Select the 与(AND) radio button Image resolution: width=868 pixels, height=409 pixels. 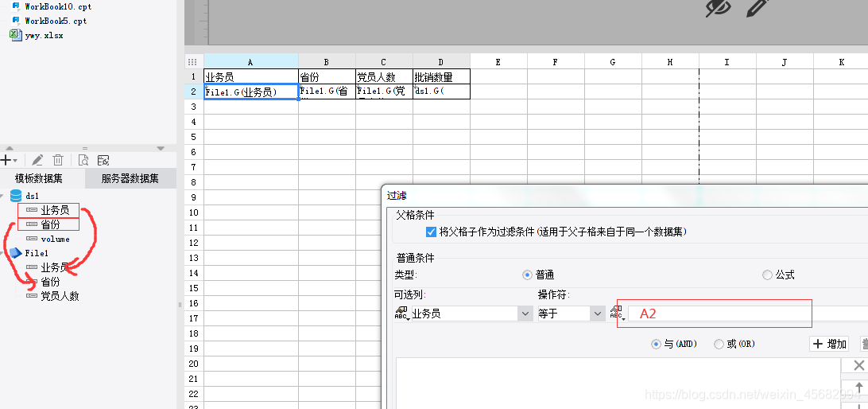(657, 345)
